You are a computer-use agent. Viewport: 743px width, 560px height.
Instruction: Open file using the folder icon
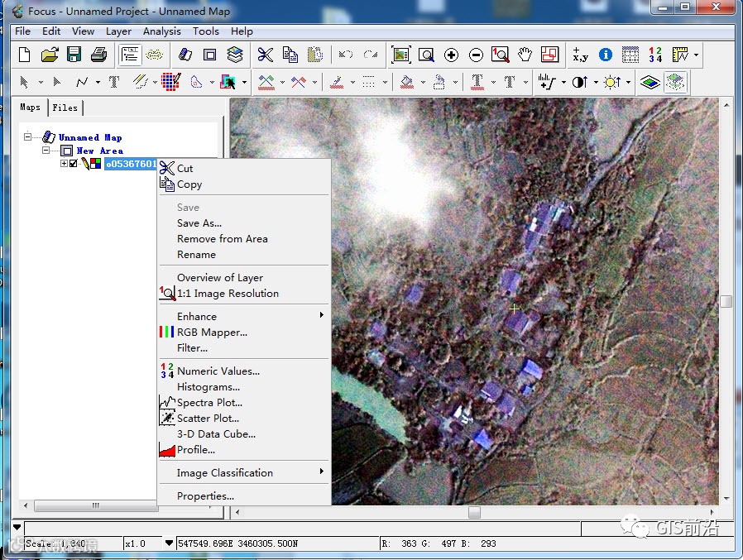[x=50, y=55]
